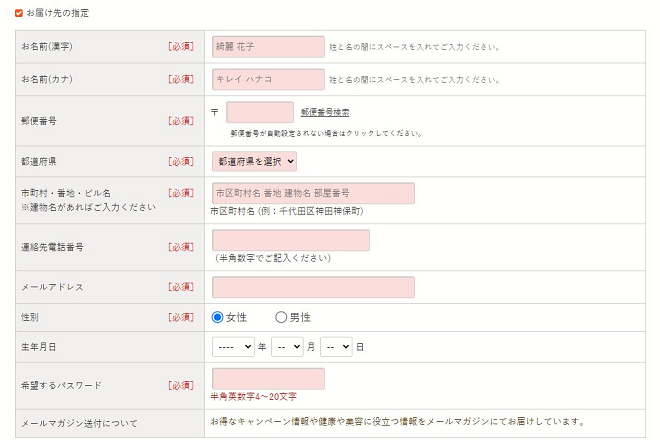Click the 性別 row label
Viewport: 660px width, 440px height.
[31, 317]
